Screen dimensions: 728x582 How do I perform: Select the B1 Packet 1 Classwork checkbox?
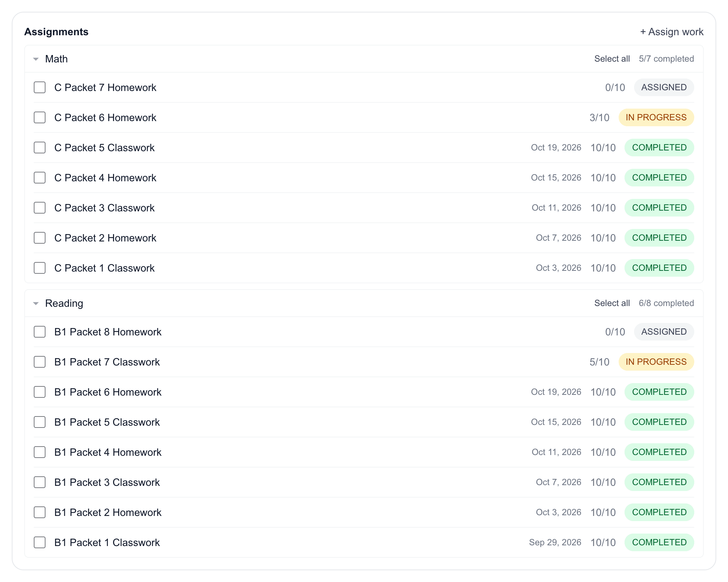pos(40,542)
